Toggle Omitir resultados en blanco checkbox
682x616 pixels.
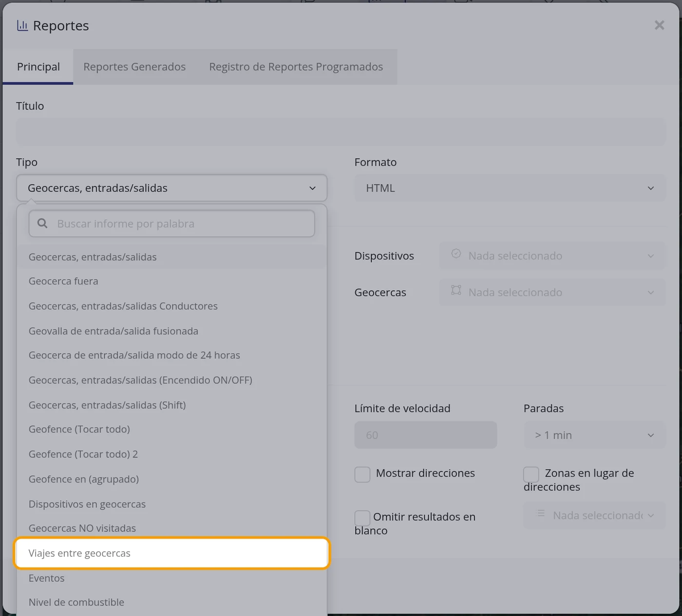[x=362, y=518]
